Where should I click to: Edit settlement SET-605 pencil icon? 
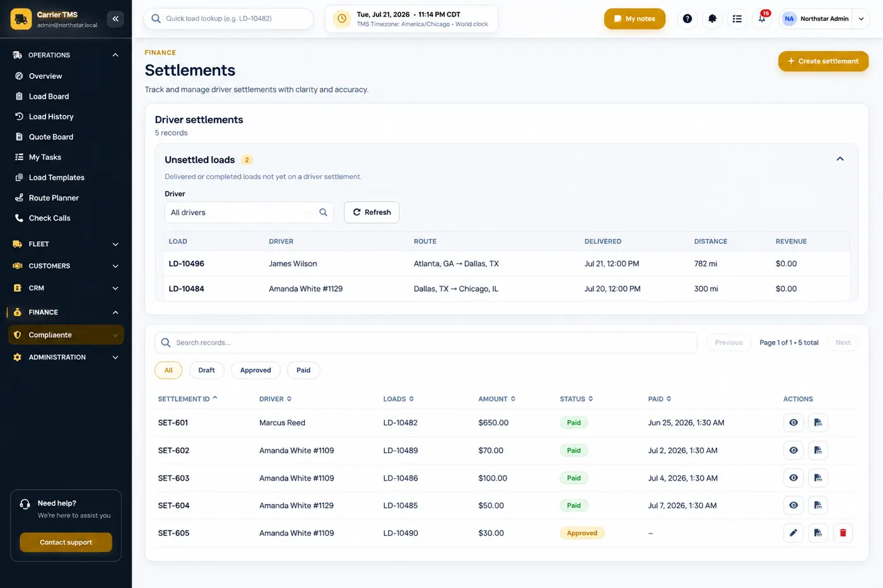click(x=793, y=533)
